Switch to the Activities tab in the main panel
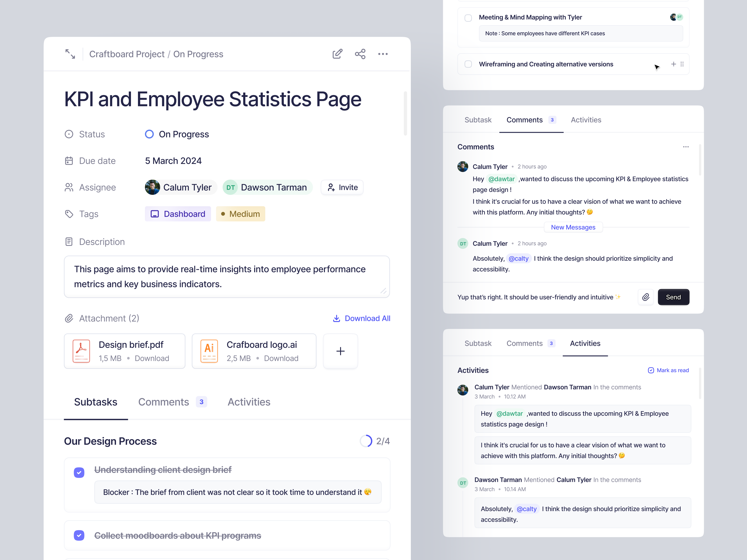 (249, 402)
